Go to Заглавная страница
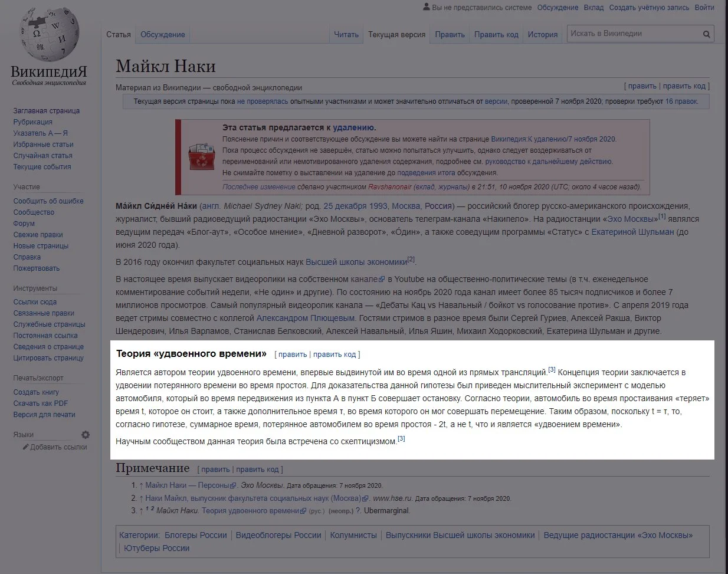The width and height of the screenshot is (728, 574). click(x=47, y=111)
